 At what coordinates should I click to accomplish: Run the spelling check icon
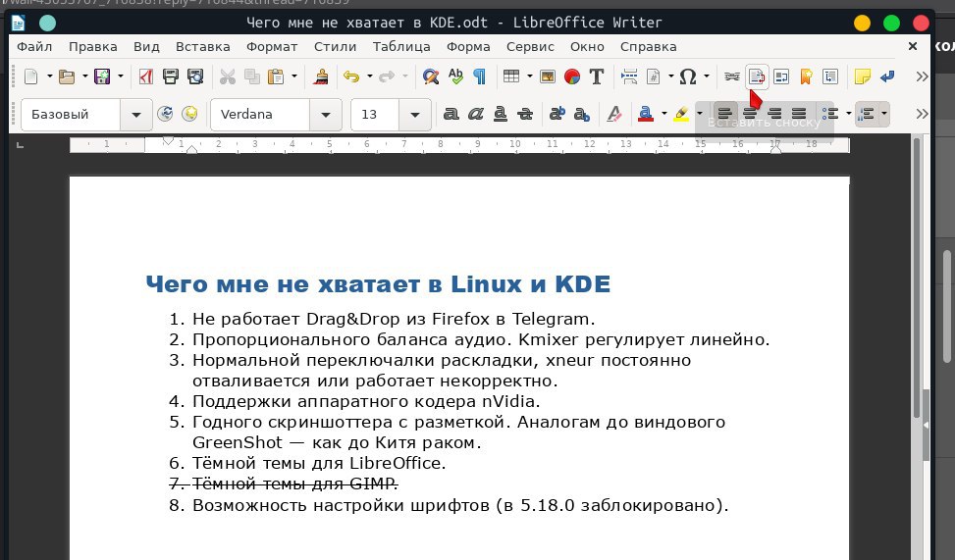pos(455,76)
